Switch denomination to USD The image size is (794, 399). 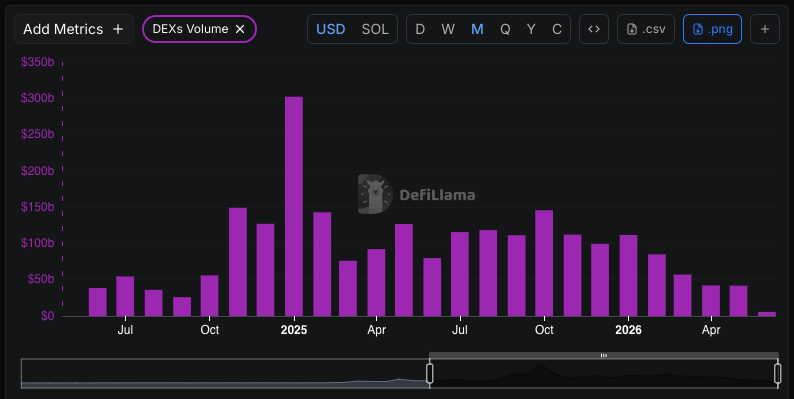(x=331, y=29)
